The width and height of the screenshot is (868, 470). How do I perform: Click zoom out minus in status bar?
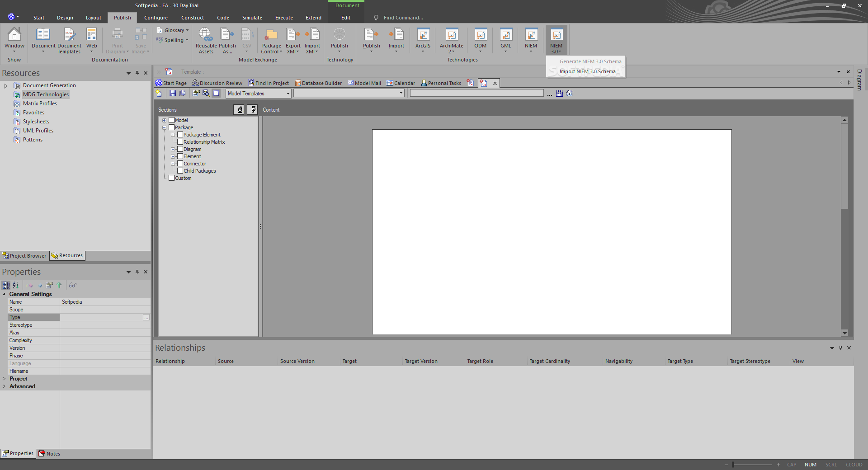pos(726,465)
